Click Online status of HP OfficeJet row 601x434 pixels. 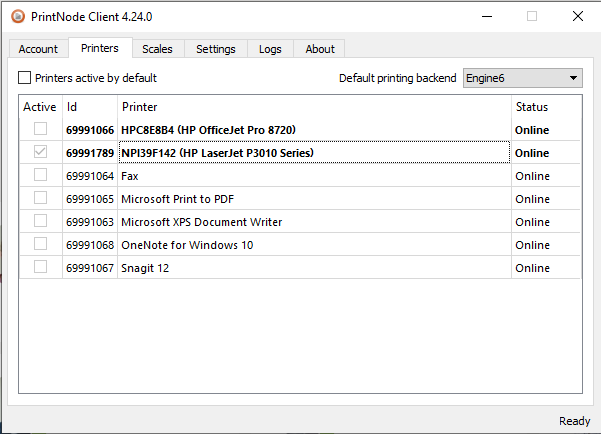click(532, 130)
